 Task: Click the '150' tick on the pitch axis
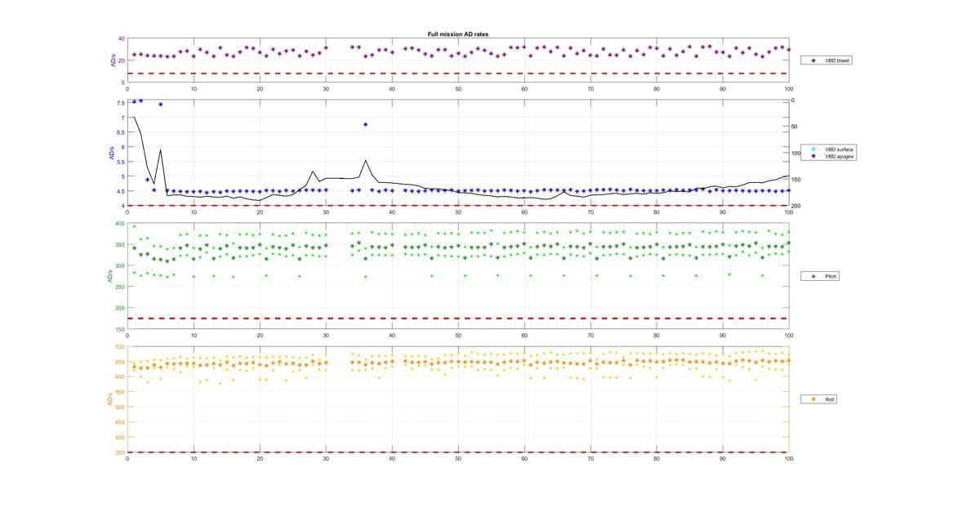[119, 329]
